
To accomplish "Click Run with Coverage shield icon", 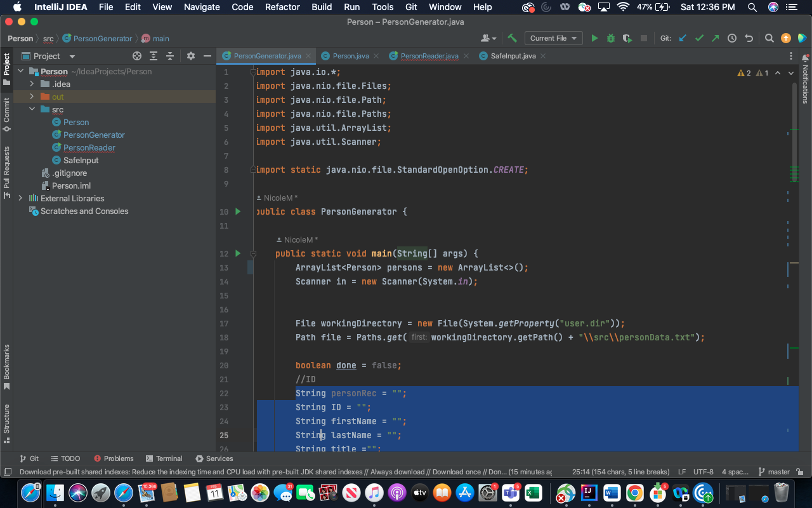I will pos(627,38).
